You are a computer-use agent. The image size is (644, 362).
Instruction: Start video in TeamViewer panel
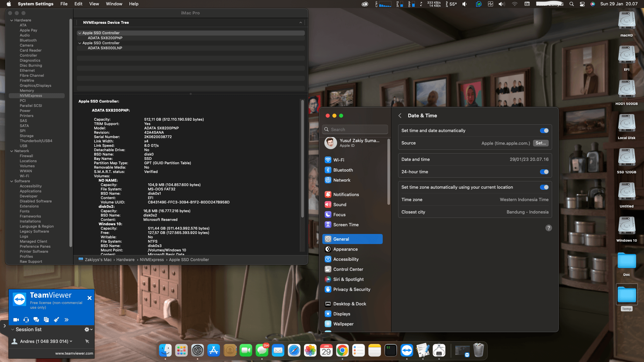click(x=16, y=320)
